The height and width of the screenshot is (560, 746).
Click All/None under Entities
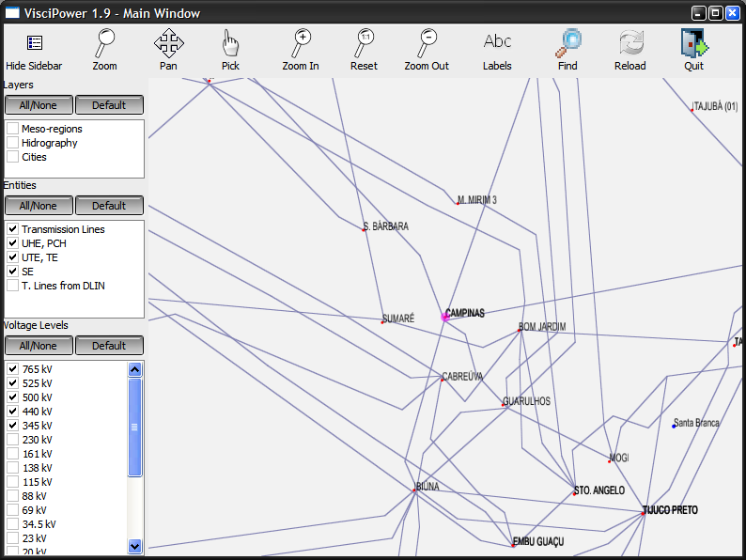(x=39, y=206)
